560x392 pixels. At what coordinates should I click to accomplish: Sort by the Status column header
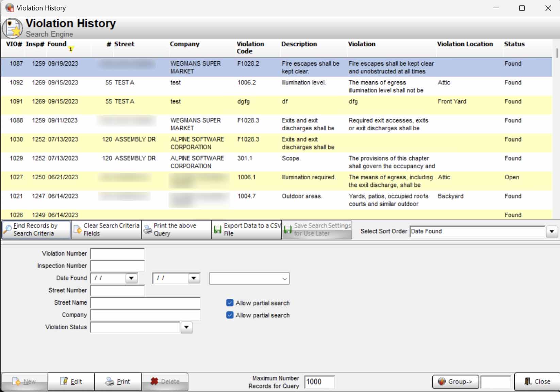pos(514,44)
